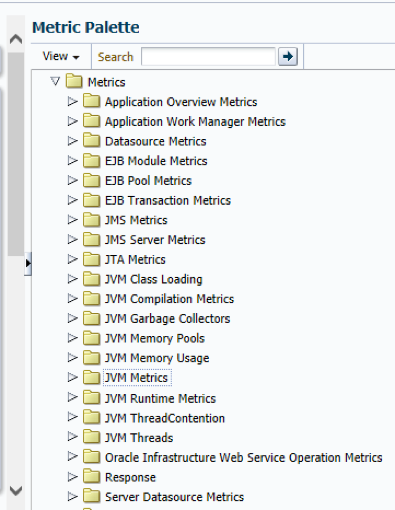Viewport: 395px width, 510px height.
Task: Select the Metrics root label
Action: tap(106, 82)
